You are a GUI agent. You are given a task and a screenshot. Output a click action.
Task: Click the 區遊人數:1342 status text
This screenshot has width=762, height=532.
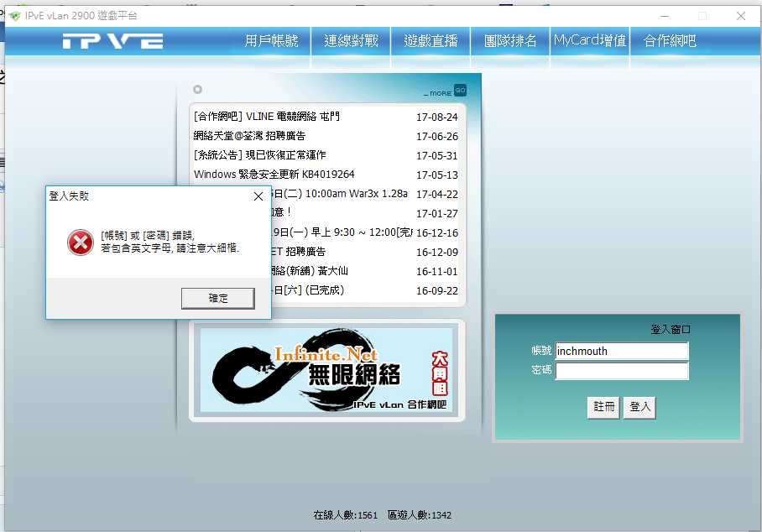click(x=420, y=515)
